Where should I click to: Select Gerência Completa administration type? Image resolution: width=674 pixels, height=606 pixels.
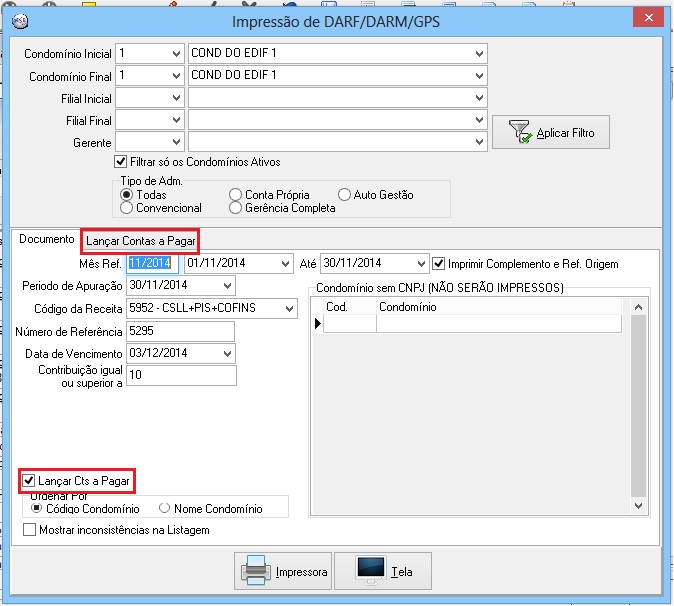(x=235, y=208)
